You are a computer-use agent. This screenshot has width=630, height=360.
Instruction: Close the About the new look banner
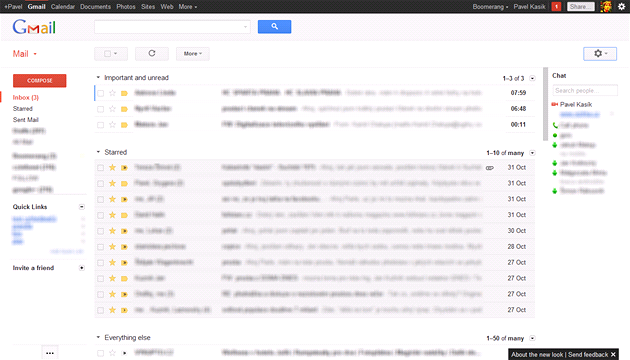click(x=613, y=354)
